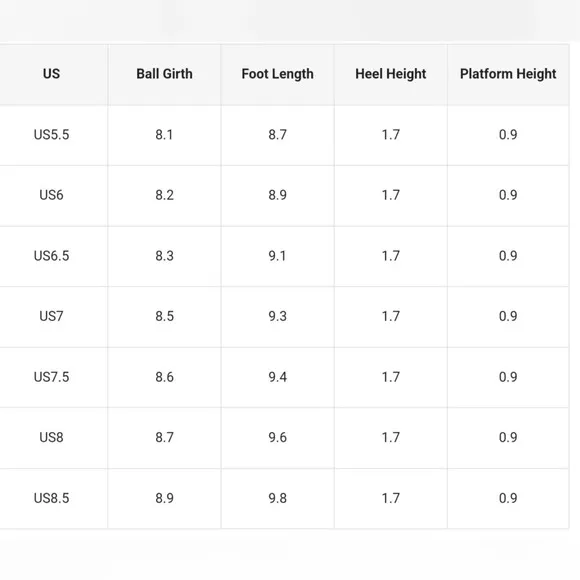Click the 9.4 foot length value

pyautogui.click(x=277, y=377)
